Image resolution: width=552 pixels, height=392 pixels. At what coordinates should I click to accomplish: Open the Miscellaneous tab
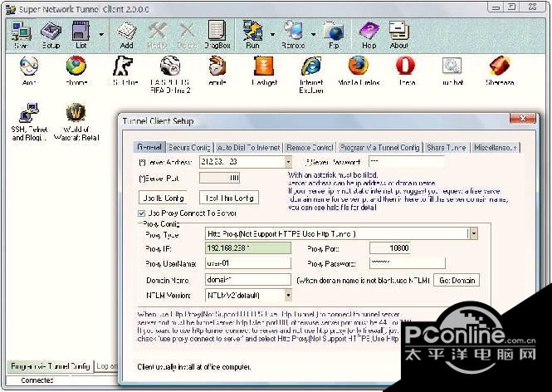point(496,147)
